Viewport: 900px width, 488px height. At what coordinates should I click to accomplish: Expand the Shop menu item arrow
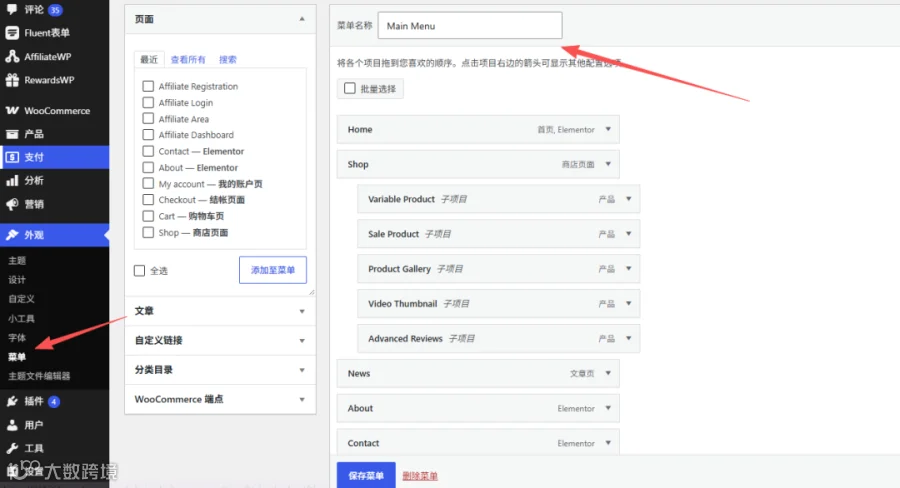pos(608,164)
